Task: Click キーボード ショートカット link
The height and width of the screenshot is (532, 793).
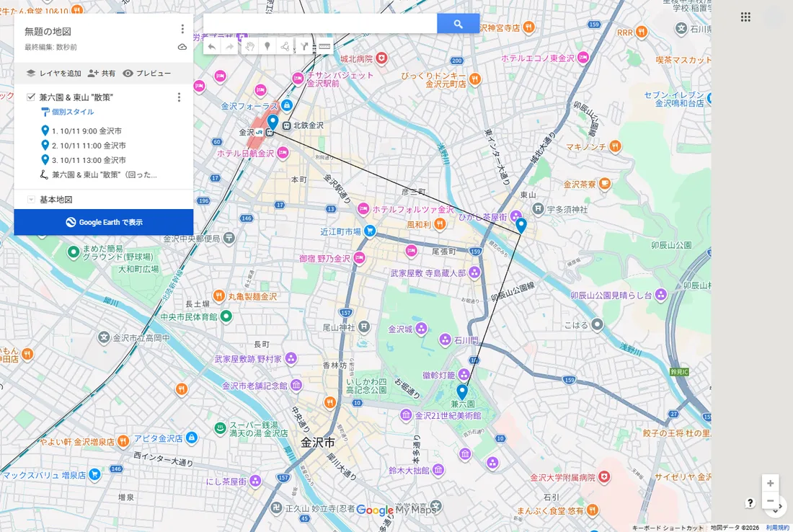Action: (668, 528)
